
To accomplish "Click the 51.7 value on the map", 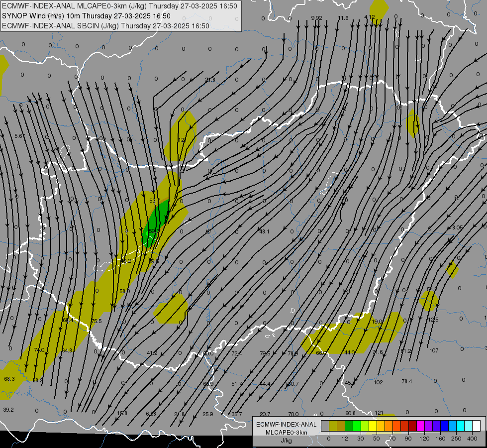I will coord(237,384).
